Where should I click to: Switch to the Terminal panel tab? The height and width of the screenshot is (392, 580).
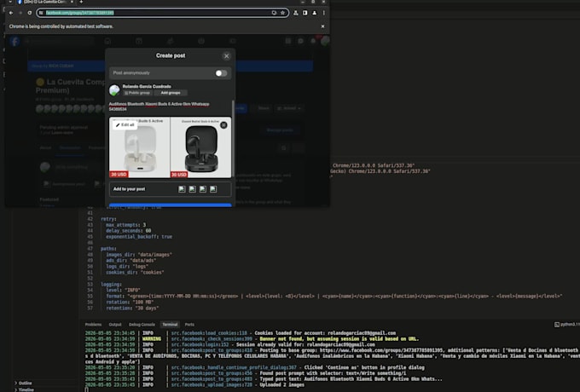(170, 325)
